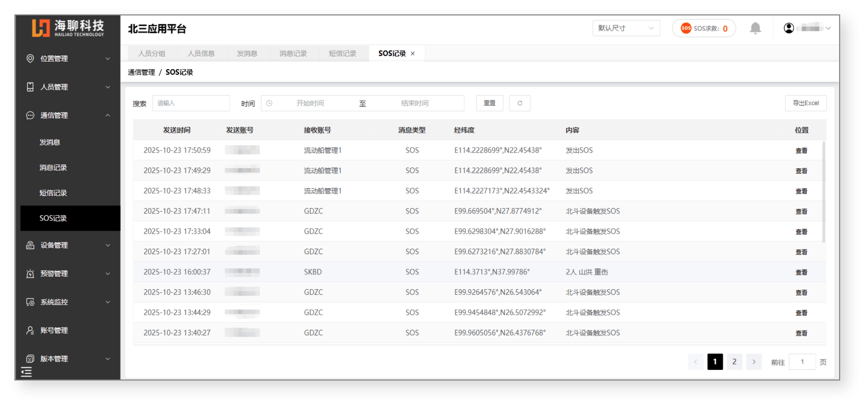Click the 版本管理 icon
This screenshot has height=408, width=868.
tap(30, 358)
